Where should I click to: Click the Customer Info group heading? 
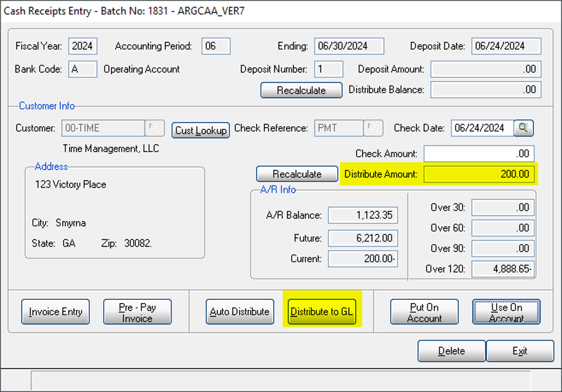tap(47, 106)
